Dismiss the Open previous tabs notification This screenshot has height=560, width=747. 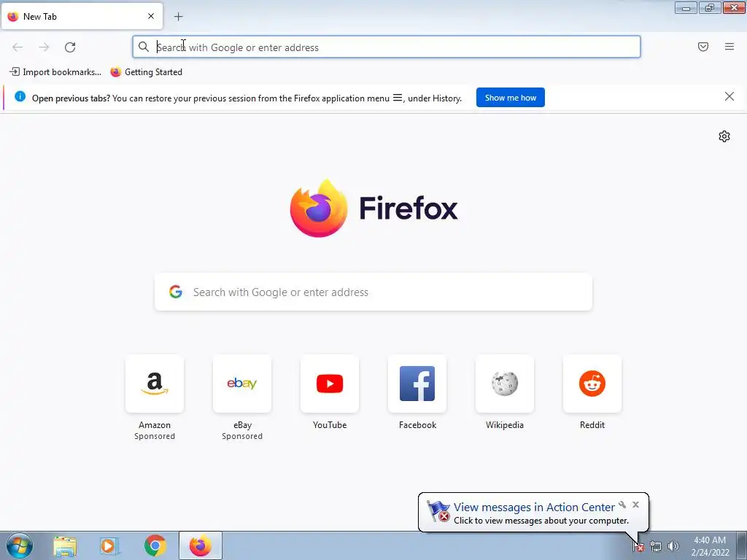[x=729, y=97]
